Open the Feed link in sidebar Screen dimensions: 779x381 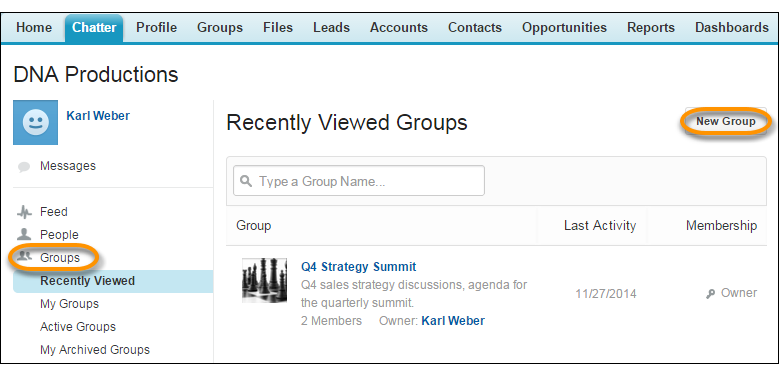click(54, 212)
